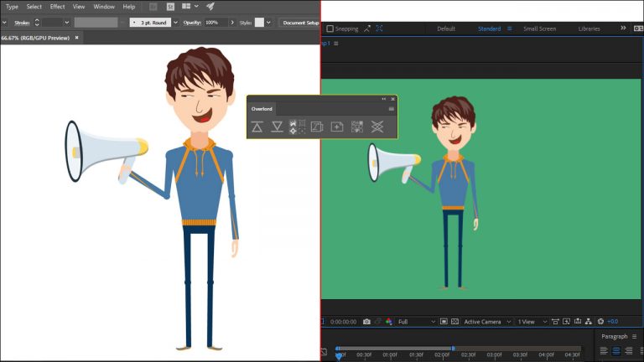Expand the arrange documents dropdown arrow
This screenshot has height=362, width=644.
(x=196, y=6)
